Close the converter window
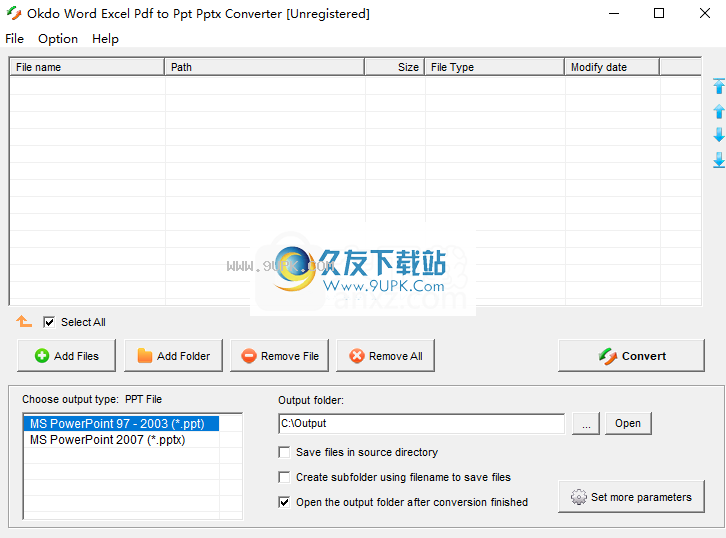Screen dimensions: 726x538 (705, 13)
